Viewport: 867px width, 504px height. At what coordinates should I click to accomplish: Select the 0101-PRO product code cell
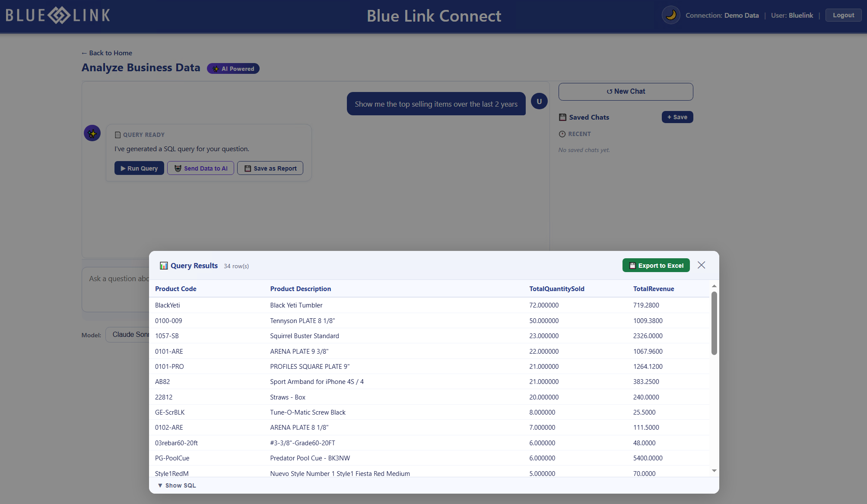(169, 367)
